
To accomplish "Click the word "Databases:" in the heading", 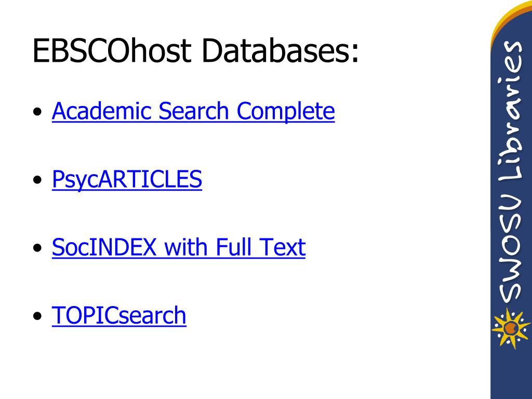I will point(280,50).
